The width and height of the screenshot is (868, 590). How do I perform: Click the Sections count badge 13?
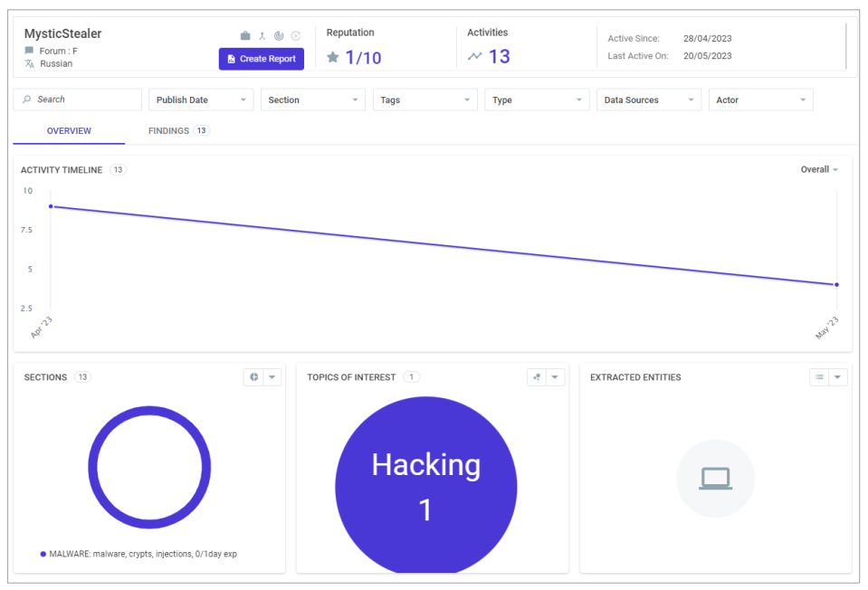click(x=82, y=377)
